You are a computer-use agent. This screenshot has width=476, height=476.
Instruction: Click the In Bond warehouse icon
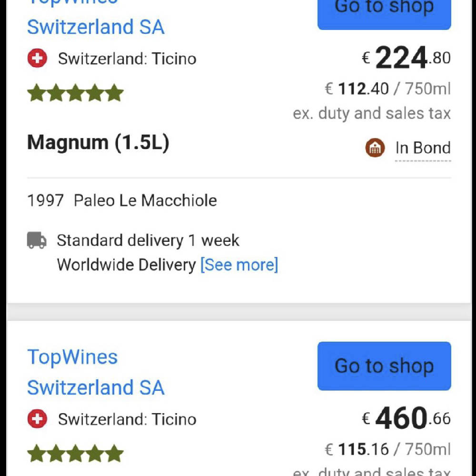coord(376,148)
